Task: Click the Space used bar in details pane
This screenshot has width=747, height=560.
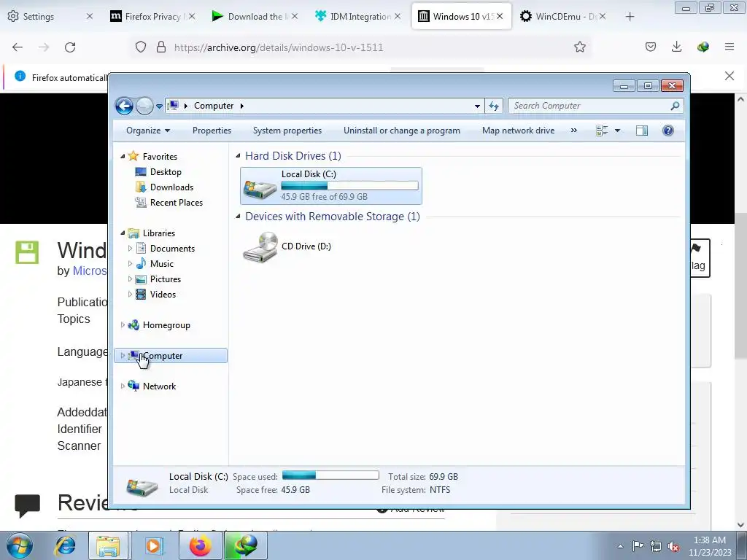Action: point(330,475)
